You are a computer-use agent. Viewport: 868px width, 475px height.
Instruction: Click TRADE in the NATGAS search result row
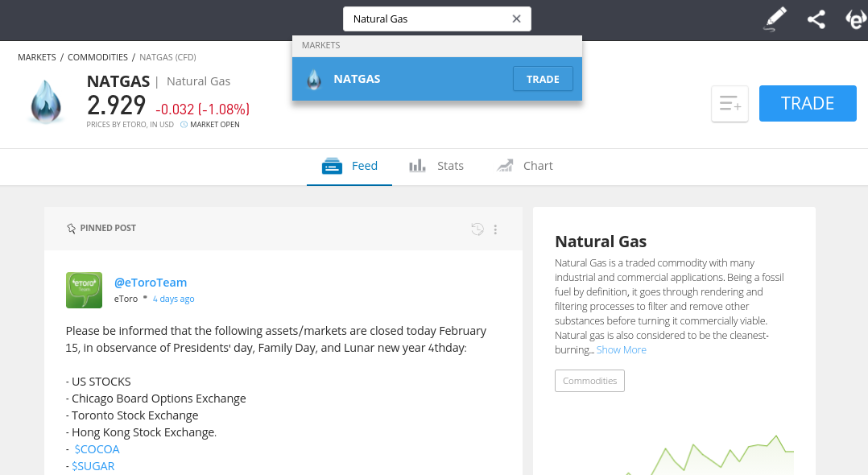pyautogui.click(x=543, y=79)
